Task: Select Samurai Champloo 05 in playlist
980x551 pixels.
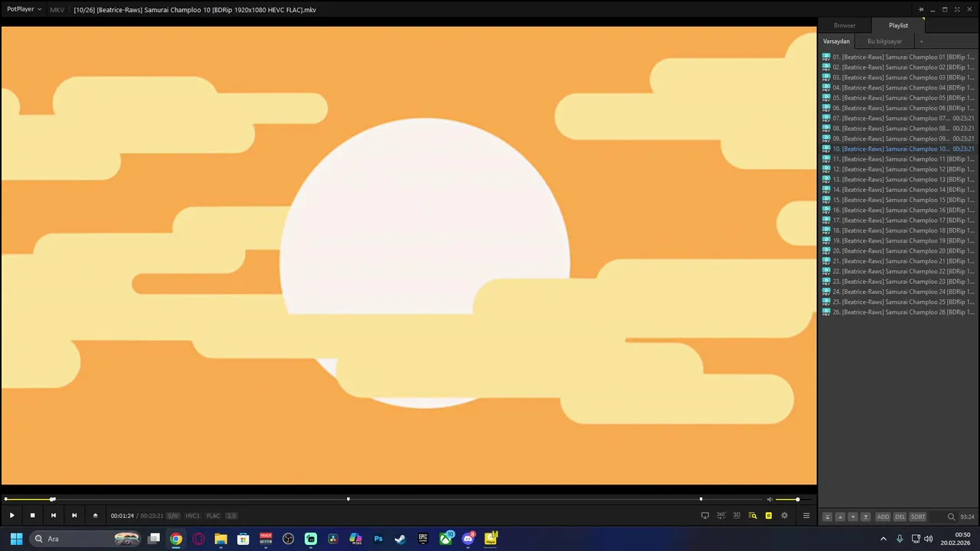Action: click(898, 98)
